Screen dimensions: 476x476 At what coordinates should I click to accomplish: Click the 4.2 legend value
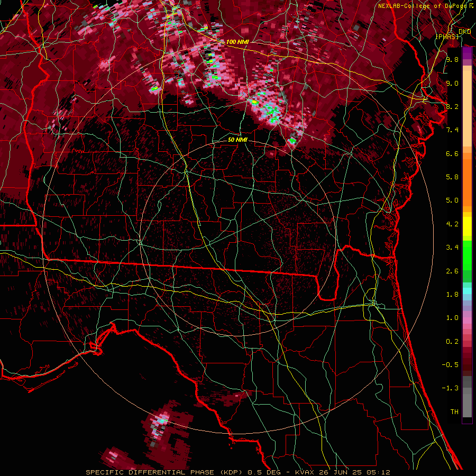tap(452, 224)
